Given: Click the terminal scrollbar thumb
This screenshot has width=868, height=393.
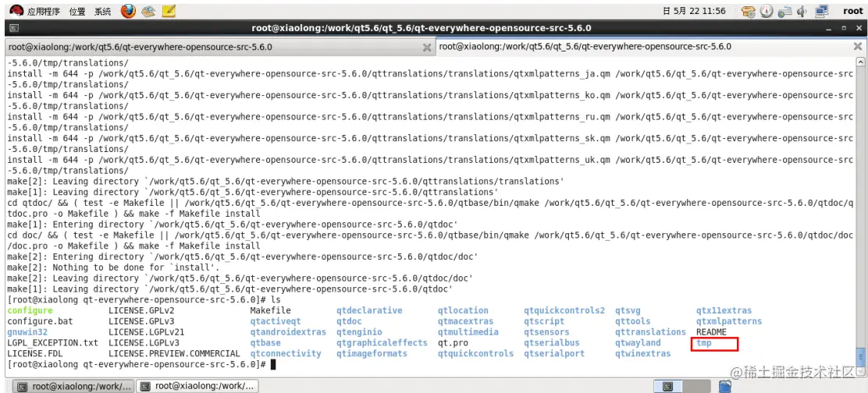Looking at the screenshot, I should click(x=859, y=356).
